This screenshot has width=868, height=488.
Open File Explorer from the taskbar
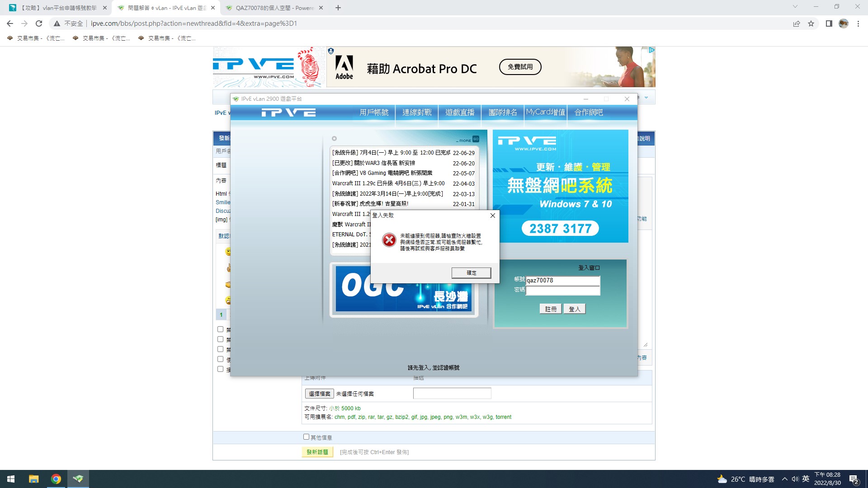(34, 479)
